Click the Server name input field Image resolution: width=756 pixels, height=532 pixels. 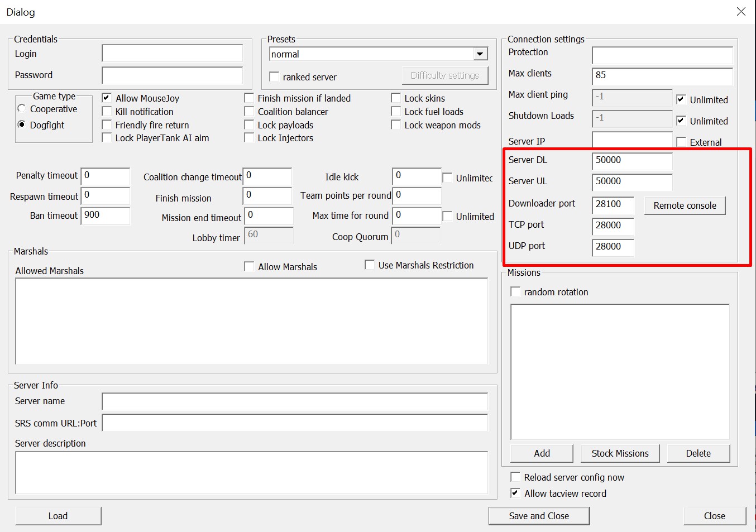click(x=294, y=401)
